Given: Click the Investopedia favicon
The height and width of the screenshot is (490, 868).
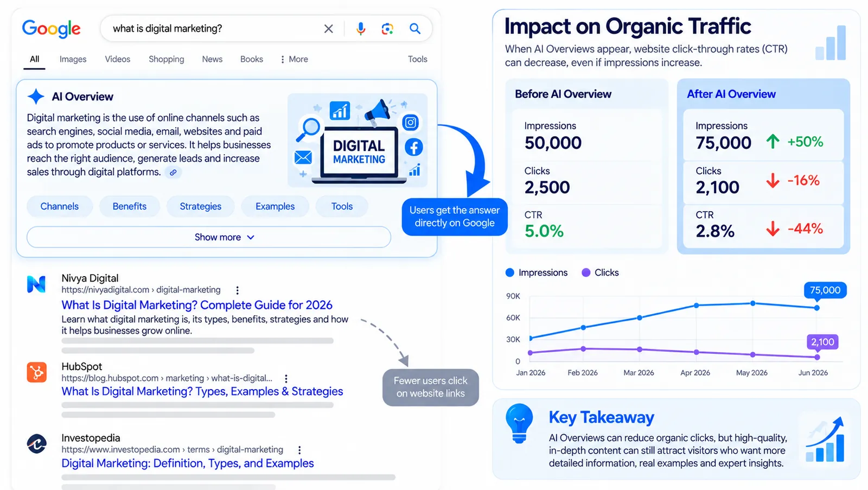Looking at the screenshot, I should point(36,444).
